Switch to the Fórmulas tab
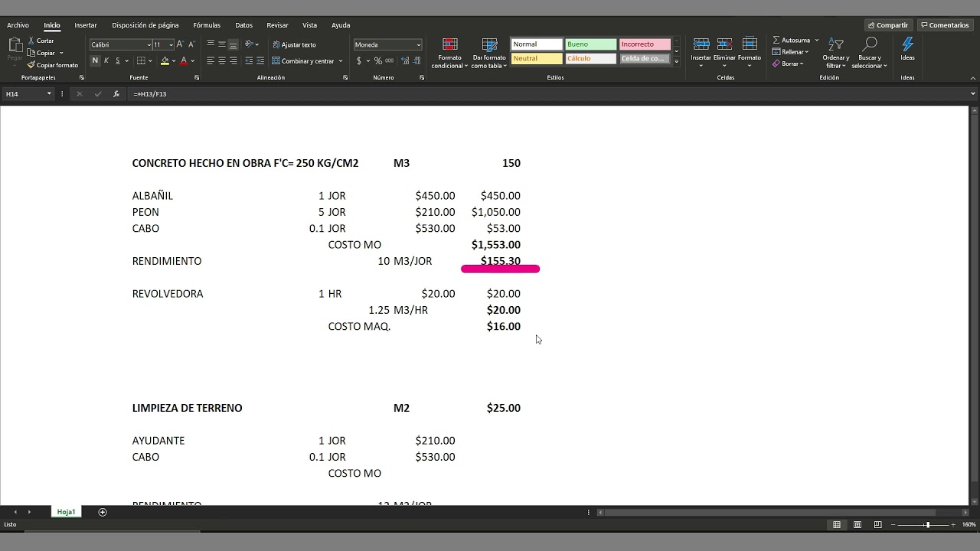Image resolution: width=980 pixels, height=551 pixels. click(x=207, y=25)
